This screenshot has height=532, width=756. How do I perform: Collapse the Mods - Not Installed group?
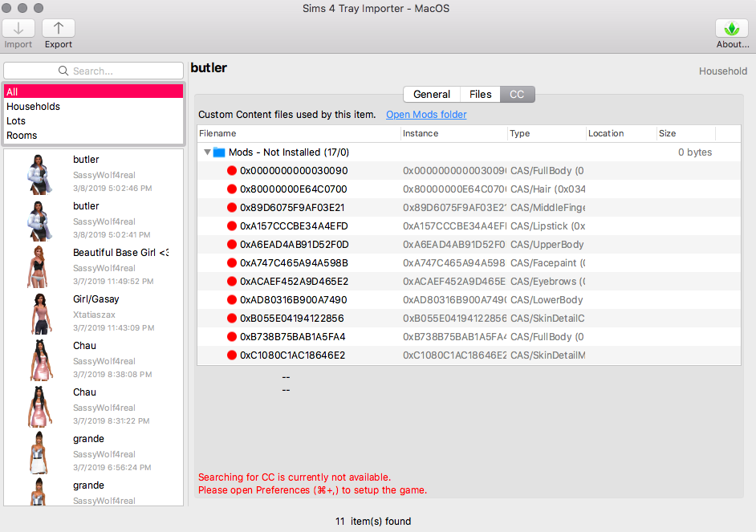(x=207, y=152)
